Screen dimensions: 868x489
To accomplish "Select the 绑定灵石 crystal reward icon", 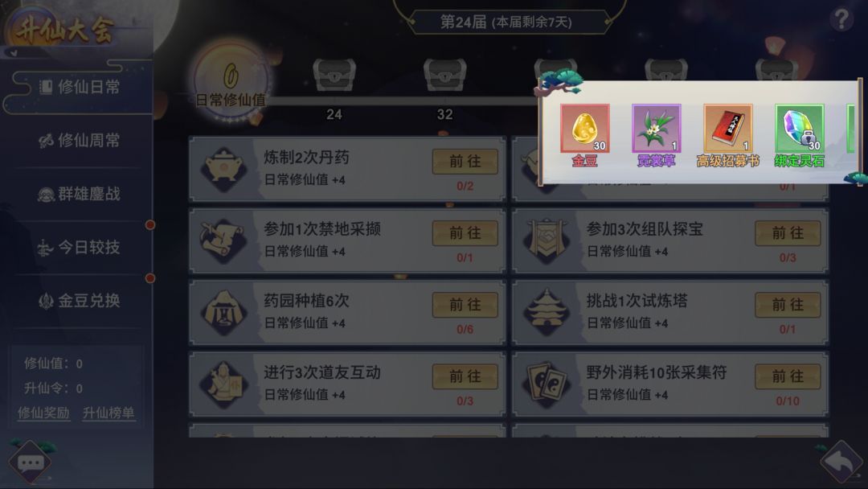I will [x=800, y=129].
